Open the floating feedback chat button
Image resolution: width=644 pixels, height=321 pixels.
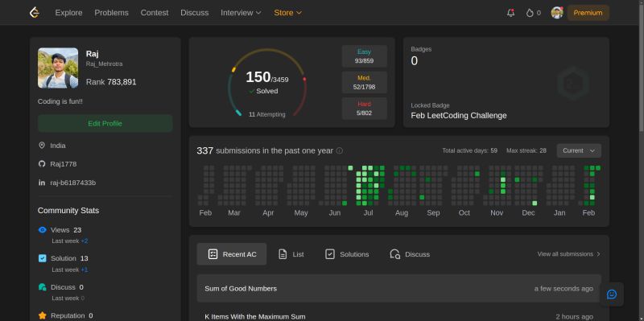(612, 294)
